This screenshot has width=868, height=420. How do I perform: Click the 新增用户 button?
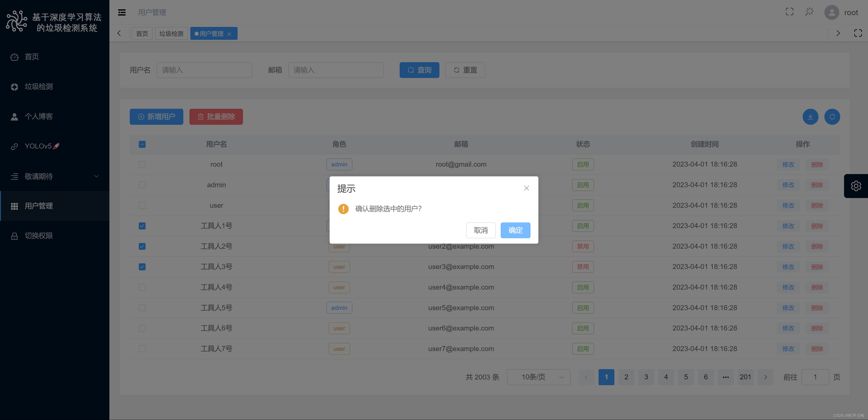156,117
